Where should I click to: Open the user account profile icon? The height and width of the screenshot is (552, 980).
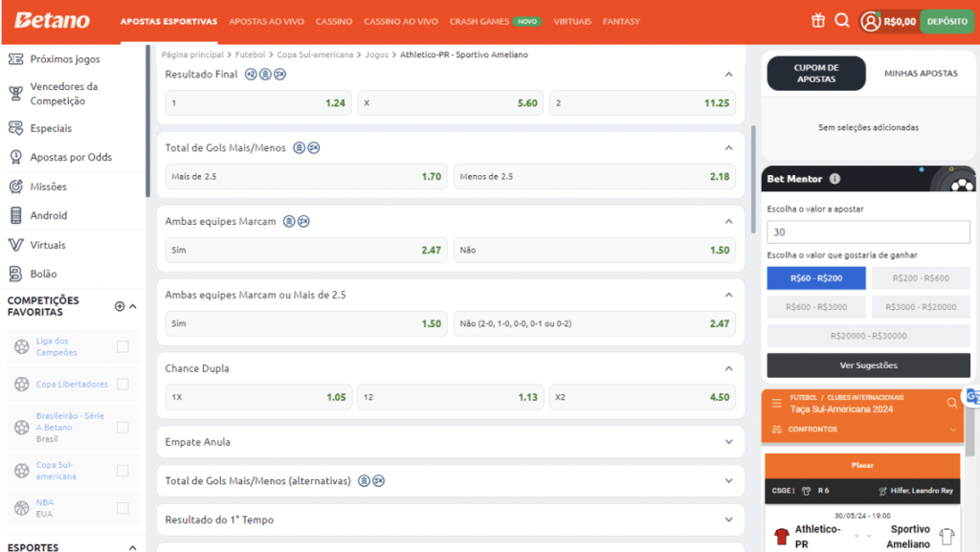870,21
